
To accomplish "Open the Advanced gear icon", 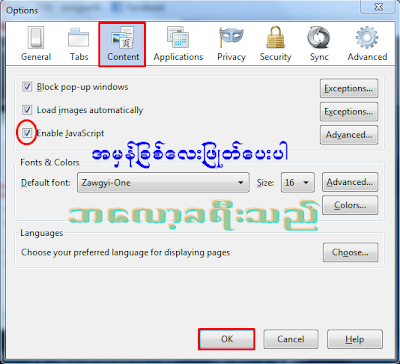I will [x=367, y=44].
